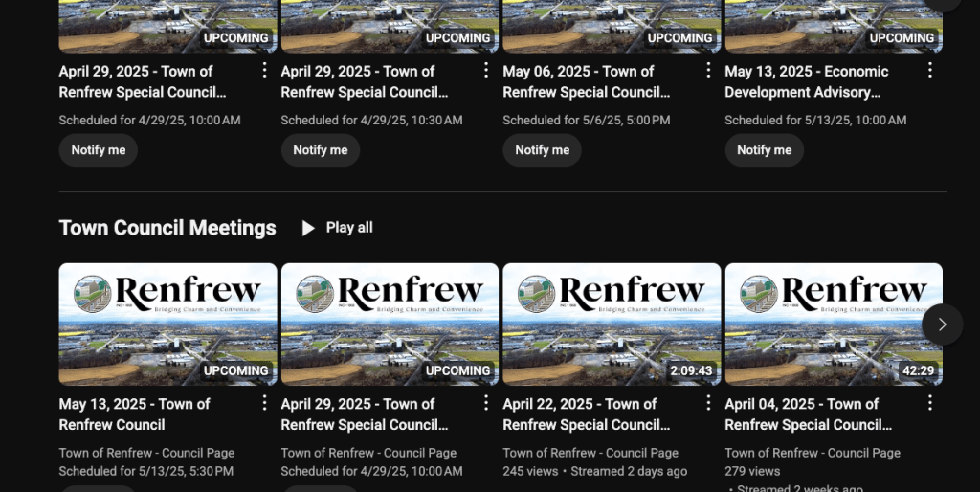980x492 pixels.
Task: Open three-dot menu for Economic Development Advisory video
Action: point(930,71)
